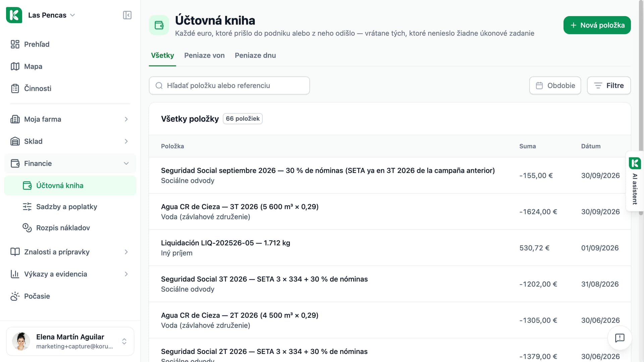Image resolution: width=644 pixels, height=362 pixels.
Task: Open Agua CR de Cieza 2T 2026 entry
Action: pos(390,320)
